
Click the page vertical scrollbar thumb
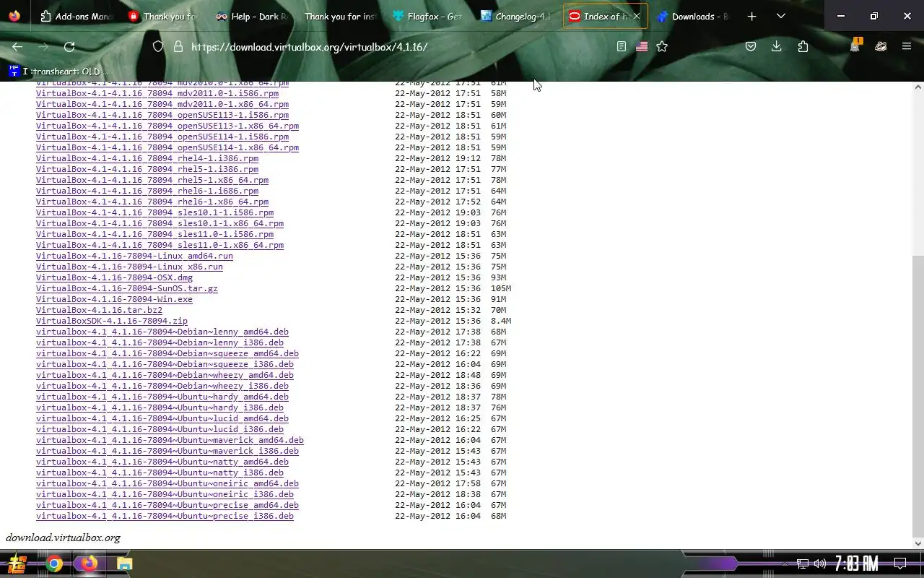(918, 396)
